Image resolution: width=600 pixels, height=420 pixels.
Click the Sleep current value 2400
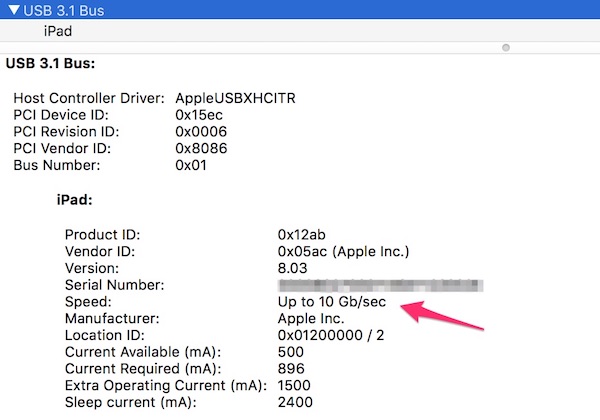(294, 404)
